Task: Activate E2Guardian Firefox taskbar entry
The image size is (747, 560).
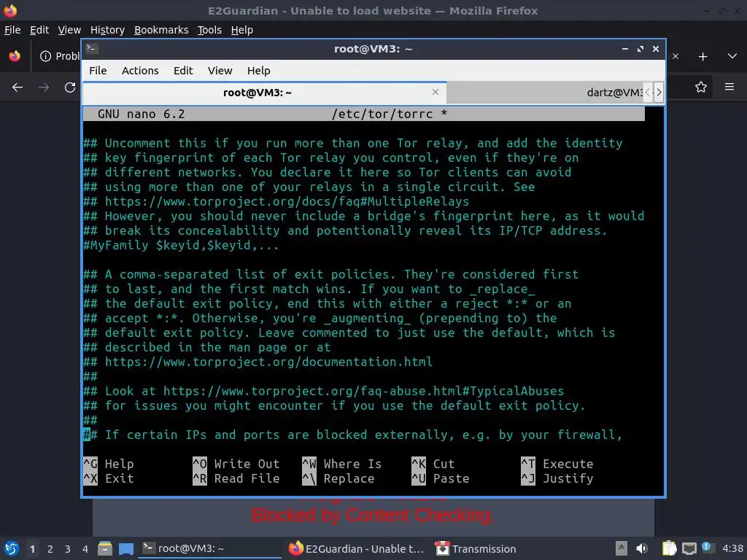Action: pos(356,548)
